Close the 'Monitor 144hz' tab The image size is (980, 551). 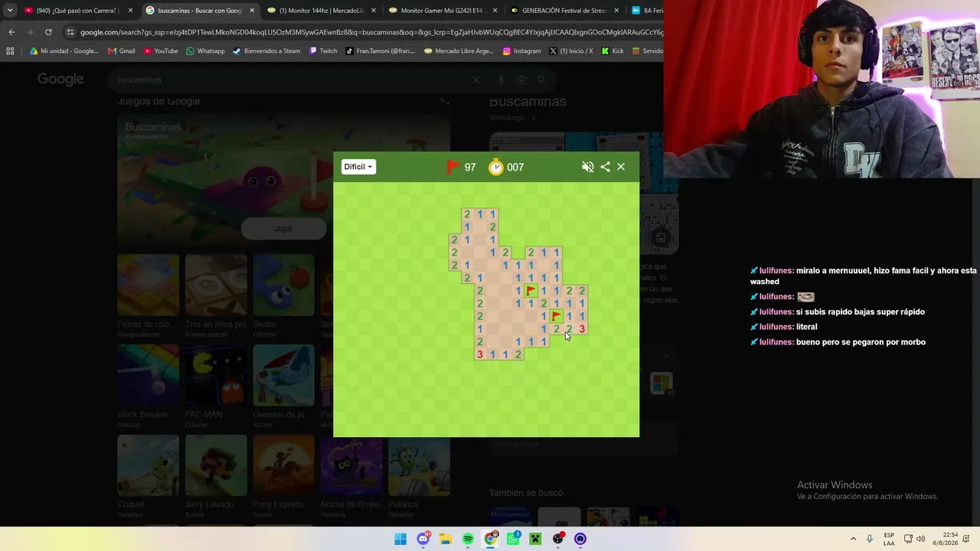374,11
